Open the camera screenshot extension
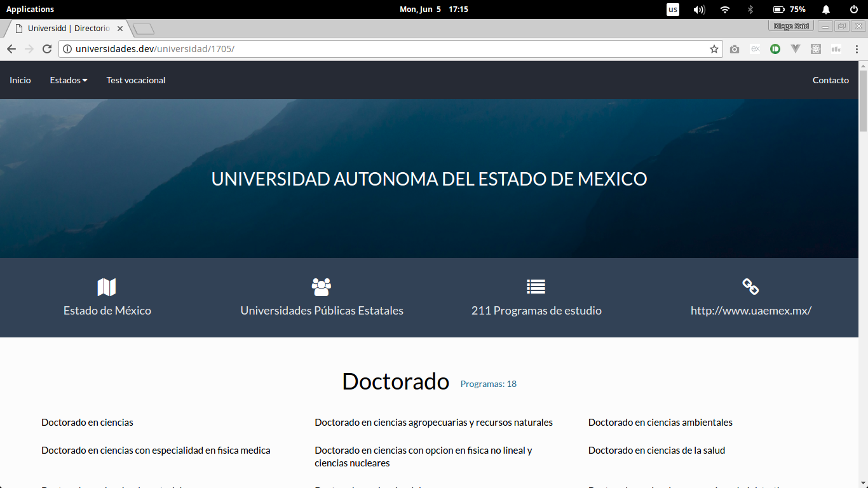This screenshot has height=488, width=868. (x=735, y=49)
